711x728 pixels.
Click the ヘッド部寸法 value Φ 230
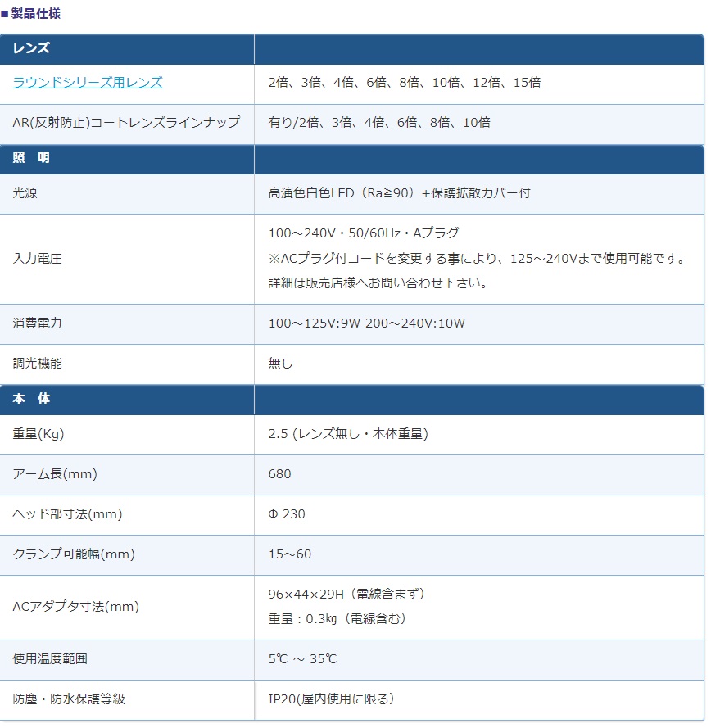[287, 514]
